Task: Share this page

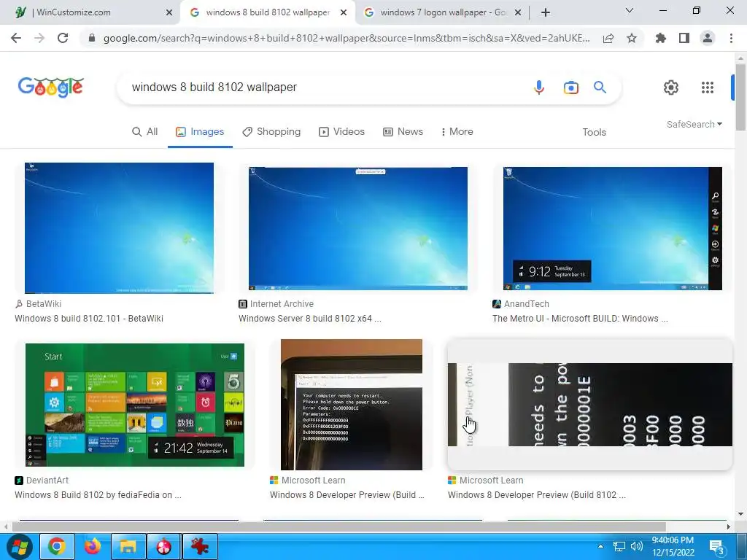Action: click(608, 38)
